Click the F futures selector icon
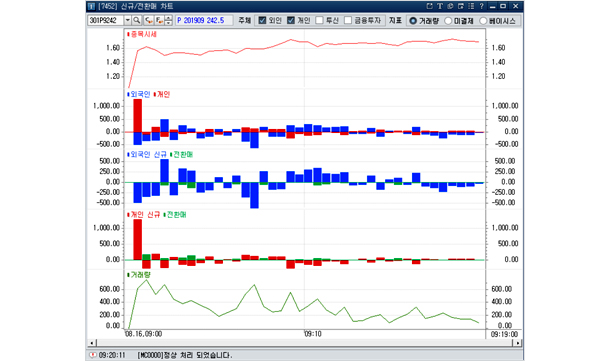The width and height of the screenshot is (610, 361). click(x=159, y=20)
